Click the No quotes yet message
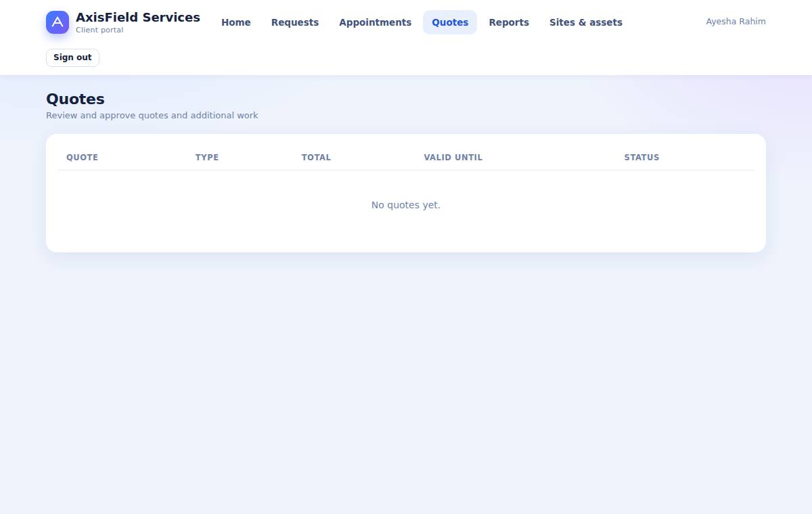 click(406, 205)
